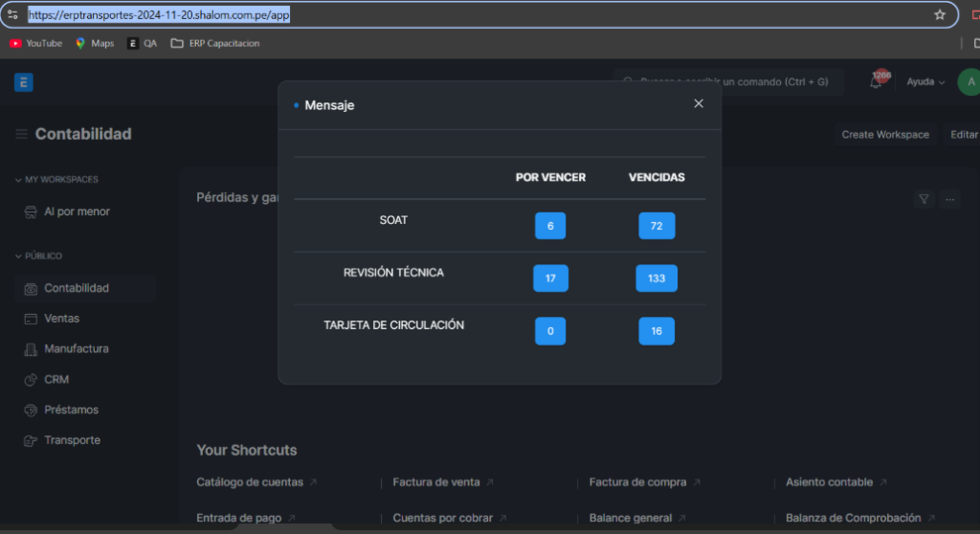
Task: Click the Transporte truck icon
Action: (30, 441)
